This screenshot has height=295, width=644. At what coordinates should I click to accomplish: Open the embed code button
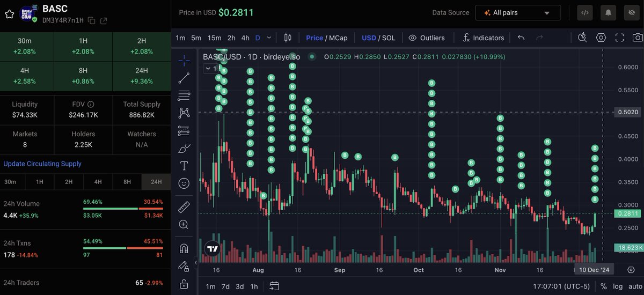[584, 12]
